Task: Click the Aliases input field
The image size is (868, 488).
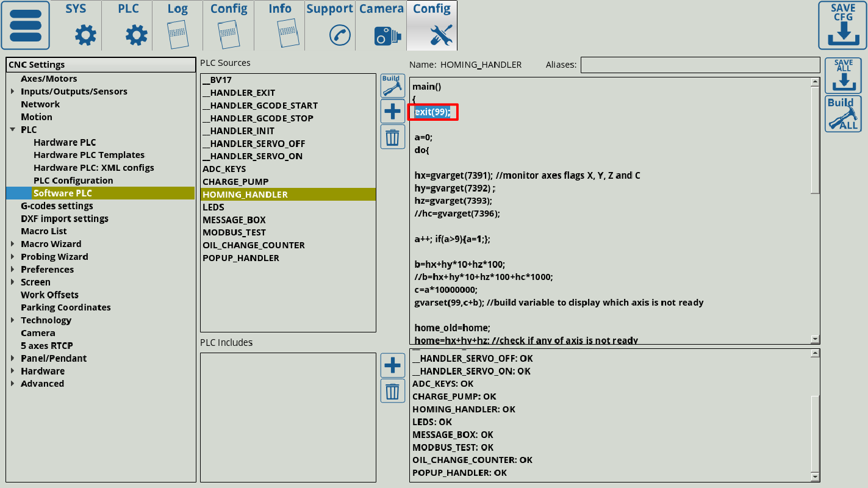Action: point(700,65)
